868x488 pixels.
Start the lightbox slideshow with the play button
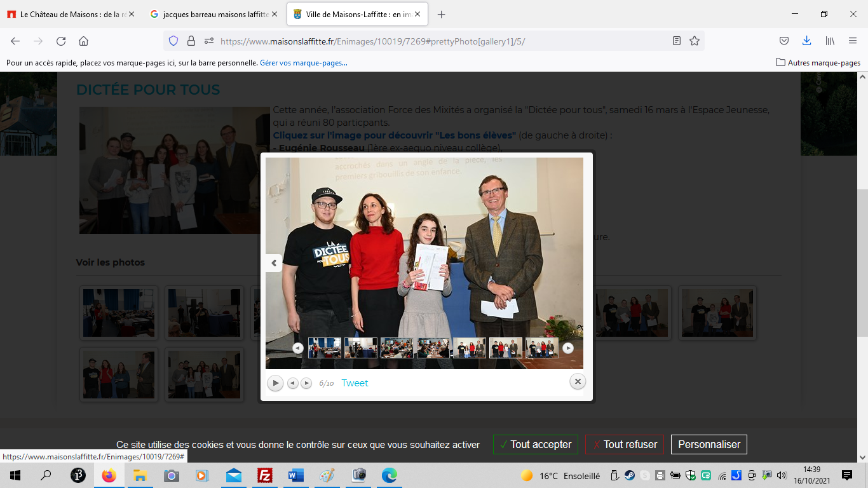coord(275,383)
